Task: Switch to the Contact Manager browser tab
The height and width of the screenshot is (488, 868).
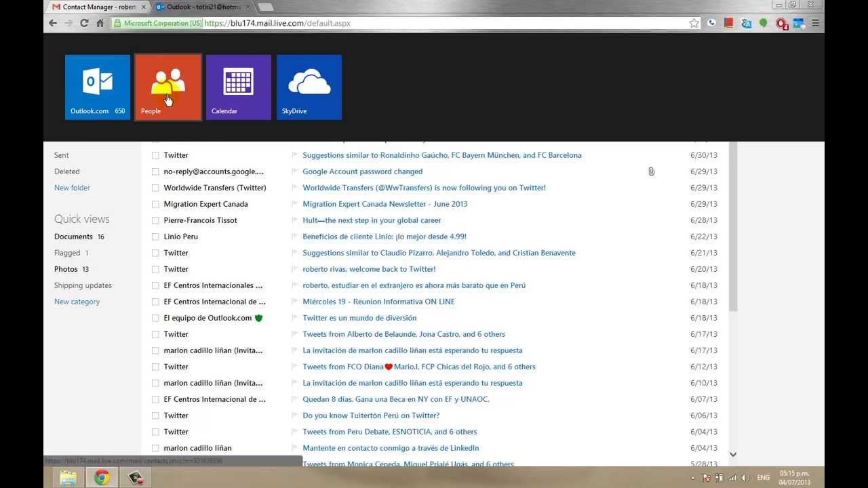Action: click(99, 7)
